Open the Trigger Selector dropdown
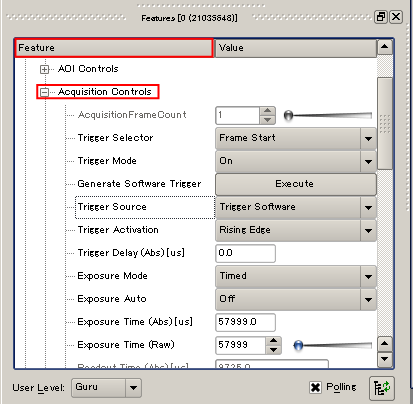This screenshot has height=404, width=413. 368,138
